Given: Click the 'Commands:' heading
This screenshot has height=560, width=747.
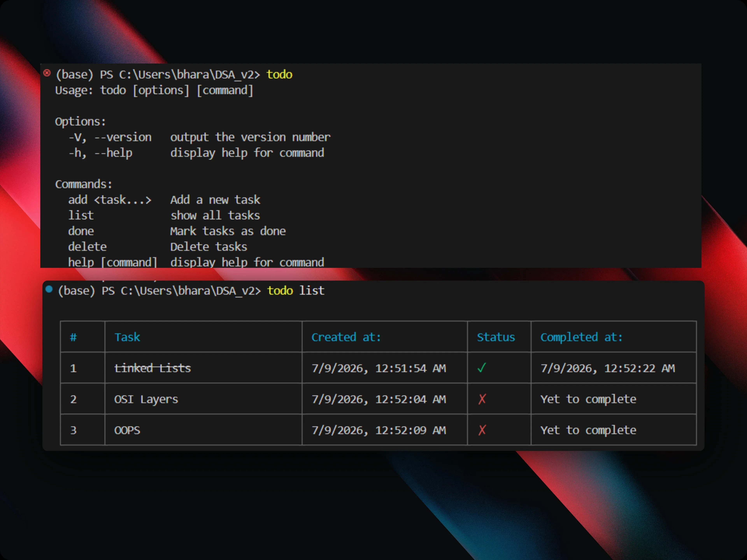Looking at the screenshot, I should pyautogui.click(x=83, y=184).
